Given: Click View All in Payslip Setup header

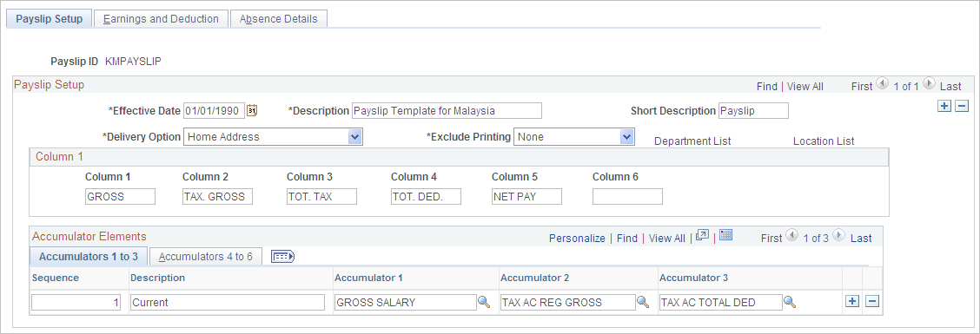Looking at the screenshot, I should [x=805, y=87].
